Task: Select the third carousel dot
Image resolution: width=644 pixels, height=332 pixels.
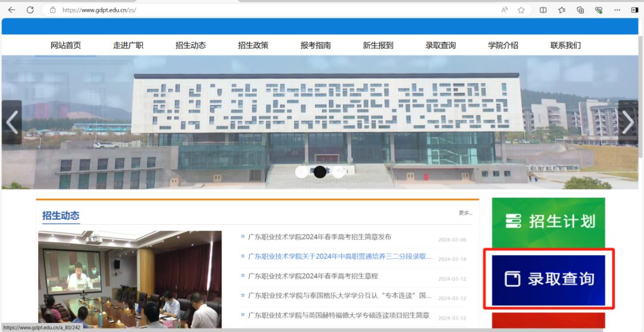Action: point(339,172)
